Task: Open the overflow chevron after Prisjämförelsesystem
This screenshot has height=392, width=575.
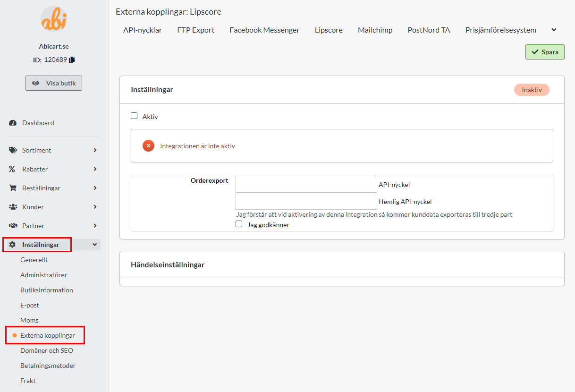Action: pos(553,29)
